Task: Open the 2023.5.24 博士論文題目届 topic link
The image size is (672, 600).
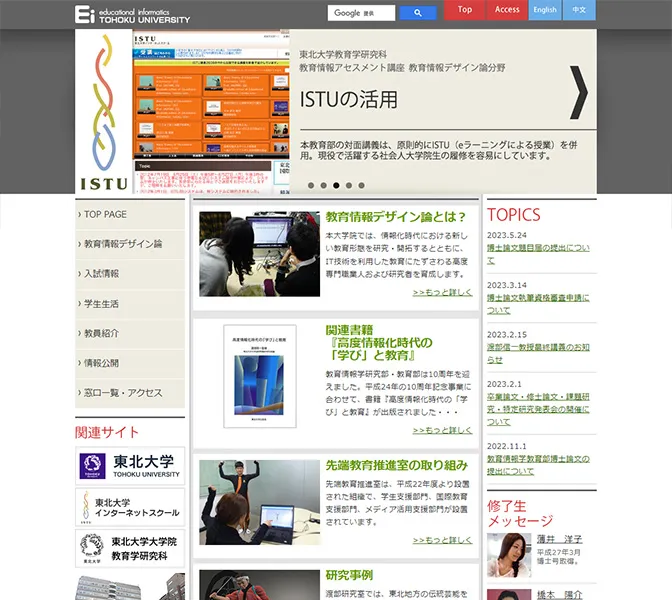Action: 538,247
